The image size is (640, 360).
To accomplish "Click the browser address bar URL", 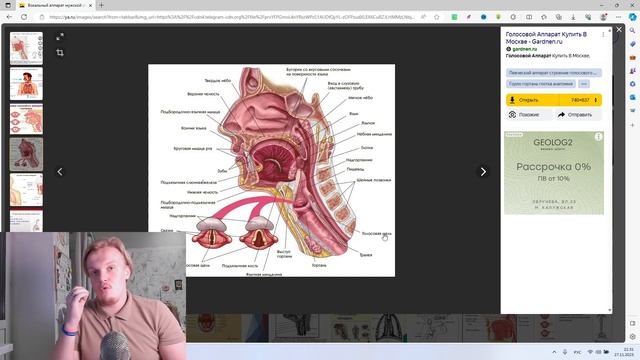I will click(231, 17).
